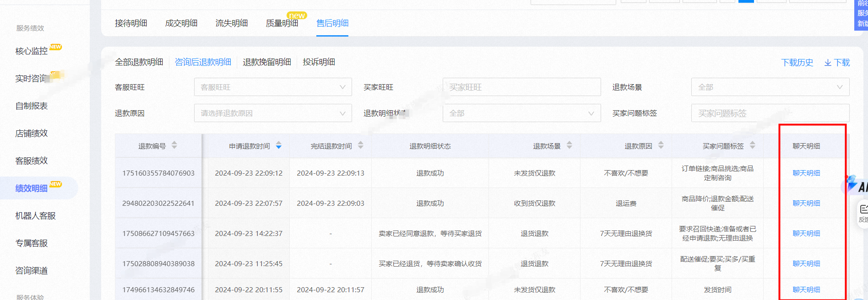The image size is (868, 300).
Task: Click timestamp 2024-09-22 20:11:57
Action: point(331,289)
